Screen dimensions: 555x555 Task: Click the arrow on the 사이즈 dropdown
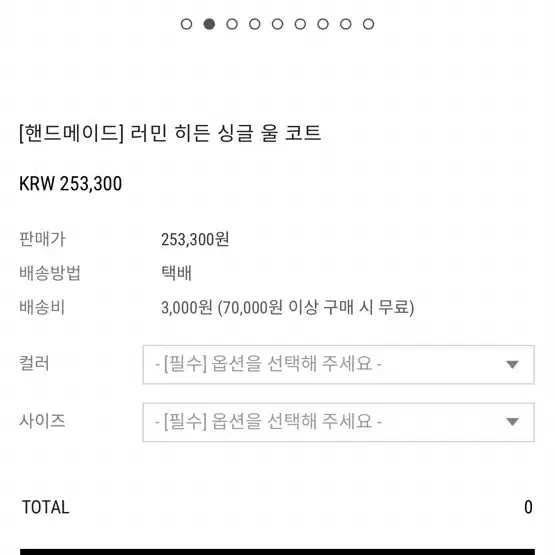[x=512, y=422]
